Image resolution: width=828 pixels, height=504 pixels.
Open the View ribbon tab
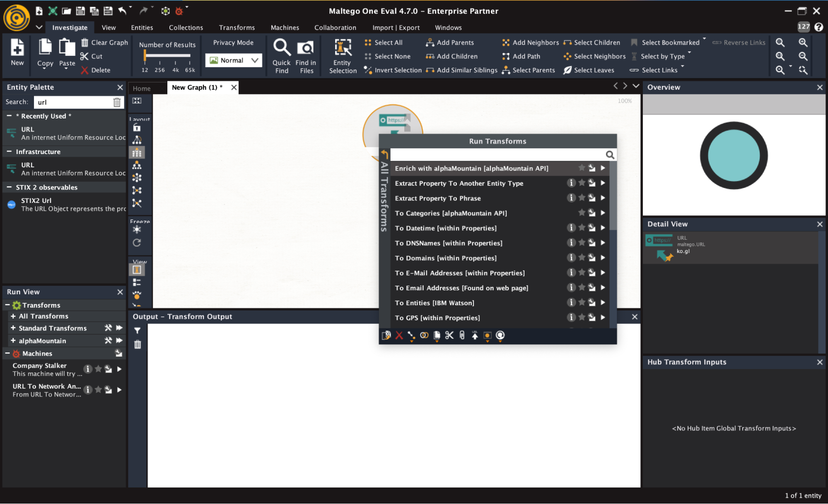[x=109, y=27]
